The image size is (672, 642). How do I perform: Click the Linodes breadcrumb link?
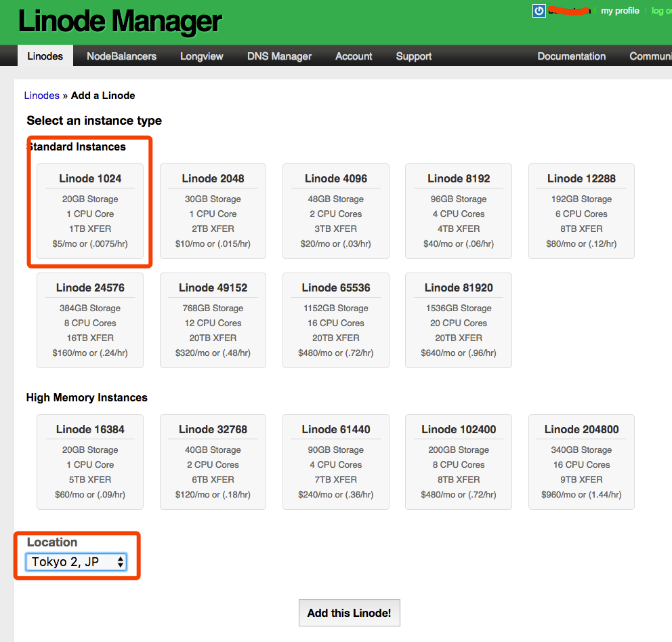tap(41, 95)
